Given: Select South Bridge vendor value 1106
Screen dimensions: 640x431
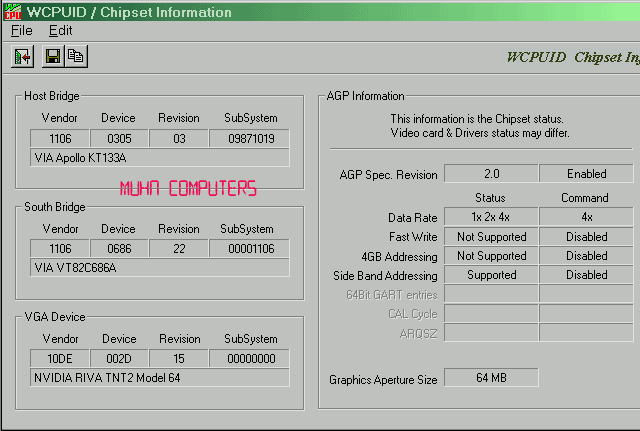Looking at the screenshot, I should pos(60,249).
